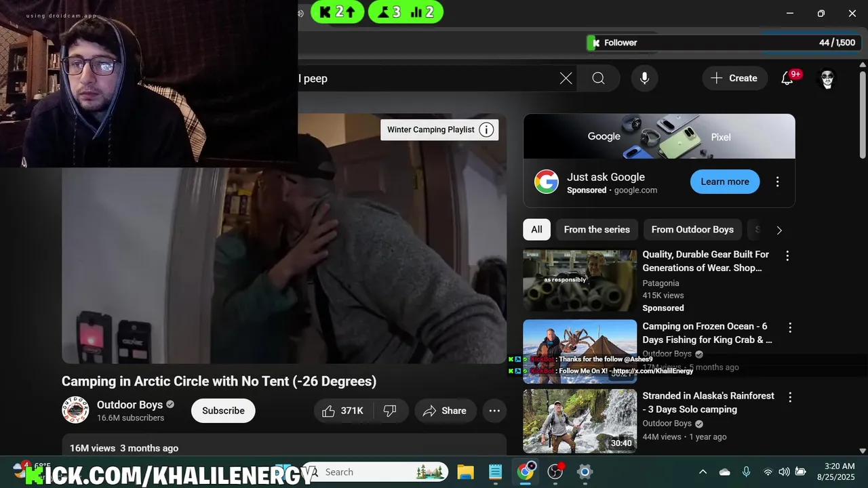This screenshot has width=868, height=488.
Task: Click the 16.6M subscribers text
Action: [130, 418]
